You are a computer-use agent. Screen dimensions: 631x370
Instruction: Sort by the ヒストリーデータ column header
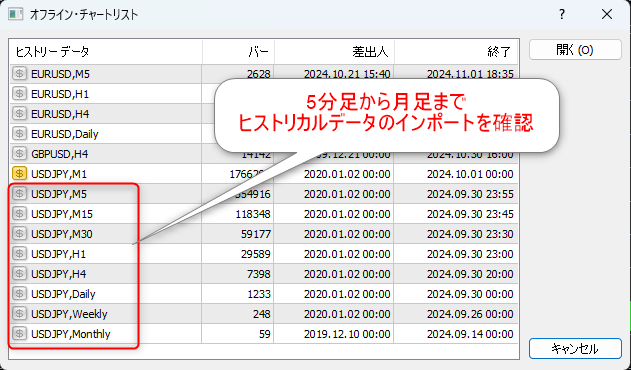106,52
